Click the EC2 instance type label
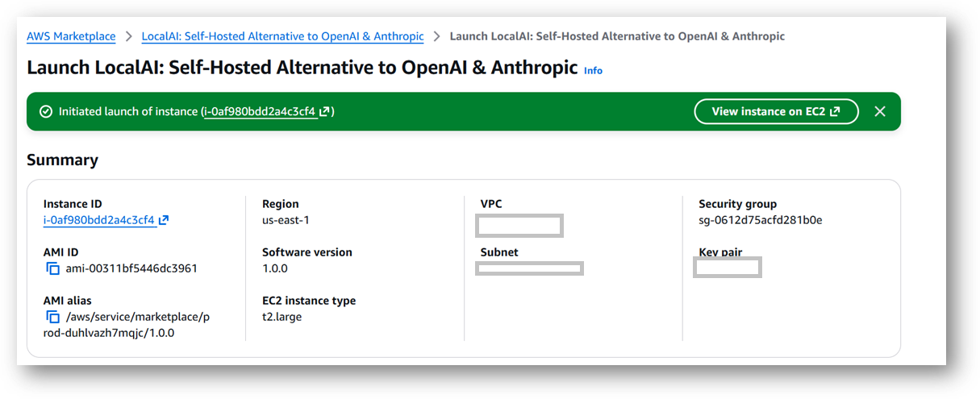This screenshot has height=399, width=980. click(x=309, y=301)
